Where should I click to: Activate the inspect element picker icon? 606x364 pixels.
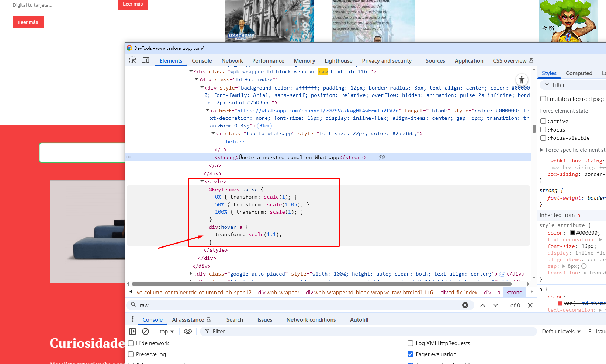point(133,60)
